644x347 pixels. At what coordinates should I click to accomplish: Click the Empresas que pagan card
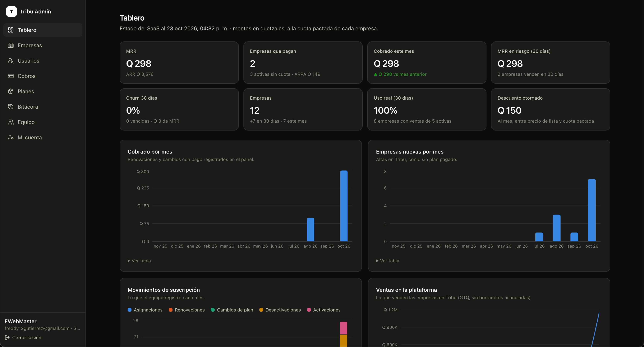click(x=303, y=63)
